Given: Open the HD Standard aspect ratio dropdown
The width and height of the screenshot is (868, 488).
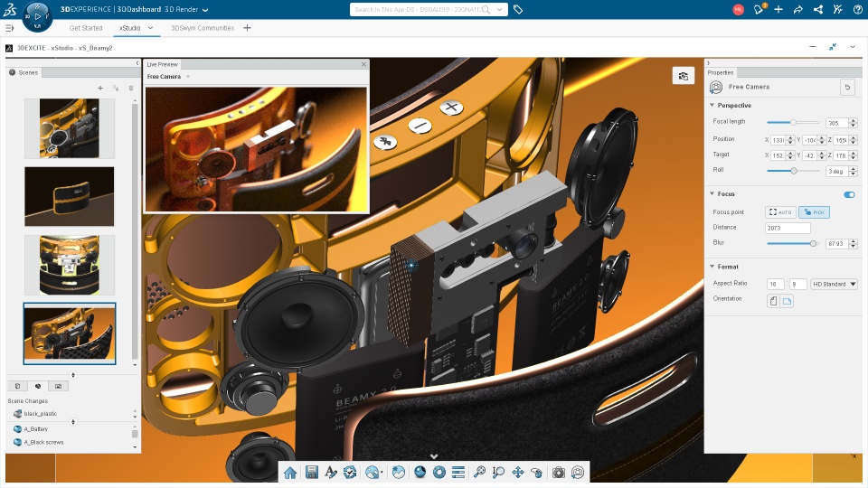Looking at the screenshot, I should 834,284.
